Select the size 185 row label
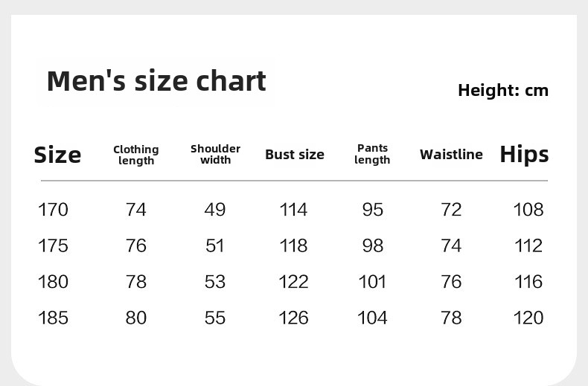Viewport: 588px width, 386px height. (53, 318)
